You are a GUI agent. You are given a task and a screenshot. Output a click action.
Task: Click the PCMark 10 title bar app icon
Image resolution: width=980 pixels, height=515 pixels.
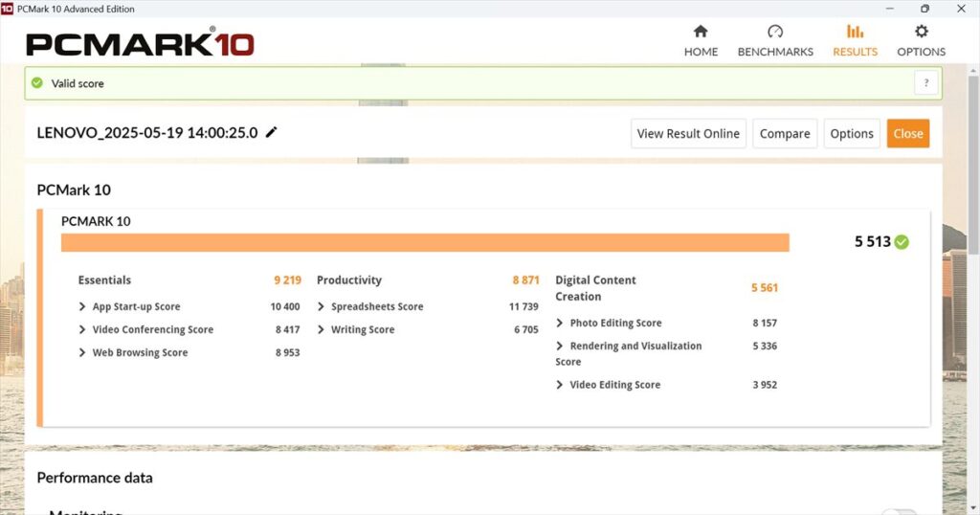pos(7,9)
